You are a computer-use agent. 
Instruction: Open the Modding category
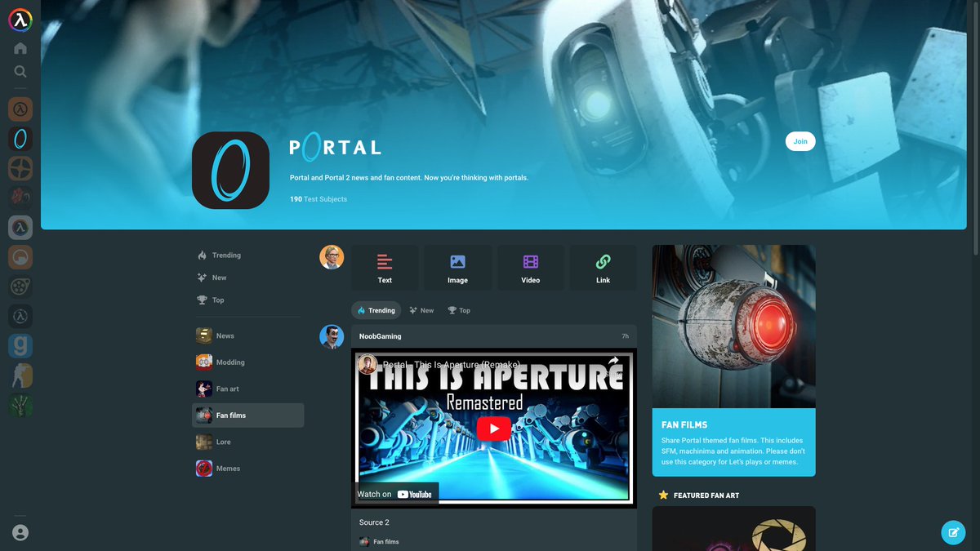247,362
